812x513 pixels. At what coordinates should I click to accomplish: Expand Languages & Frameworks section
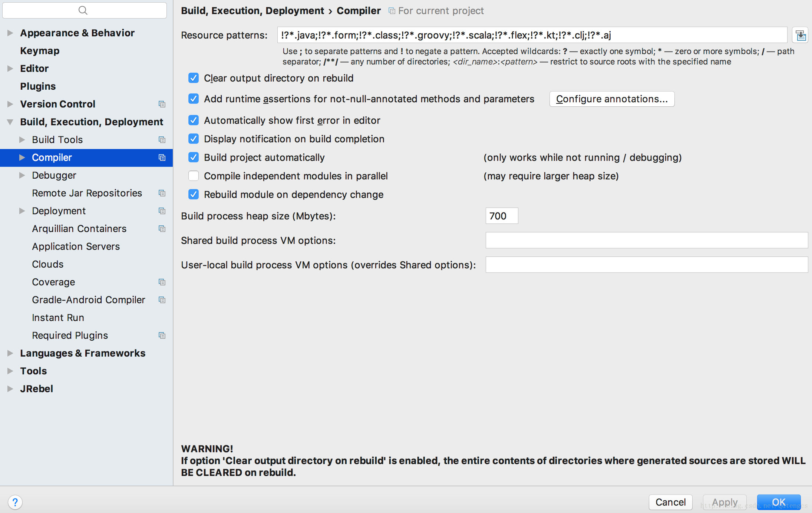tap(10, 353)
